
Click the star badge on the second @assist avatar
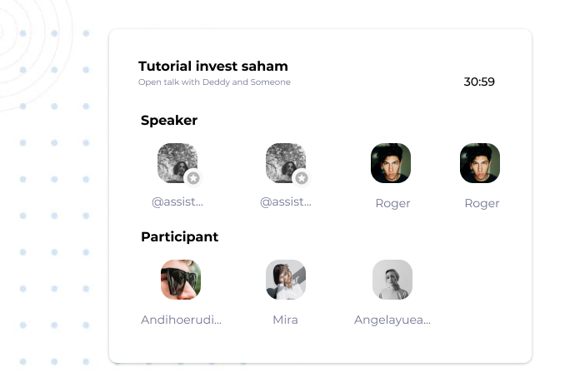302,178
